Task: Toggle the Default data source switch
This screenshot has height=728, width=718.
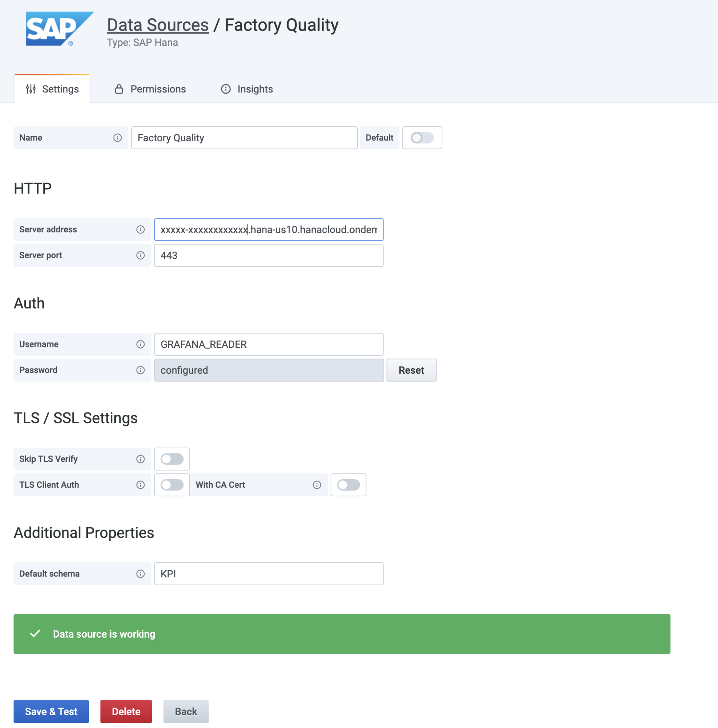Action: tap(422, 138)
